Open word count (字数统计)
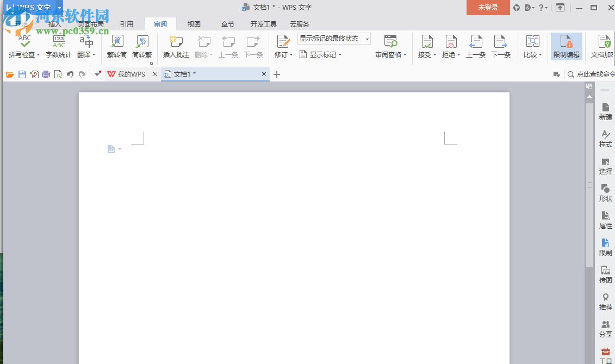Image resolution: width=615 pixels, height=364 pixels. (59, 46)
